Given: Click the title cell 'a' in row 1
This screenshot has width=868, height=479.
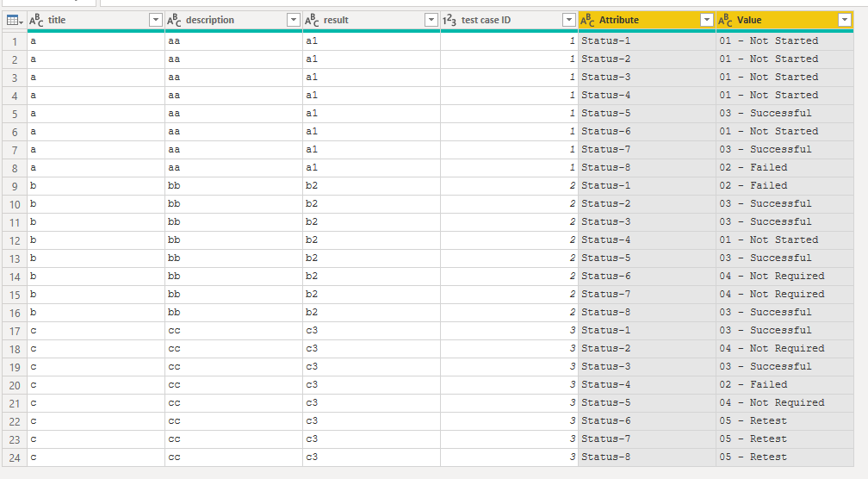Looking at the screenshot, I should point(96,41).
